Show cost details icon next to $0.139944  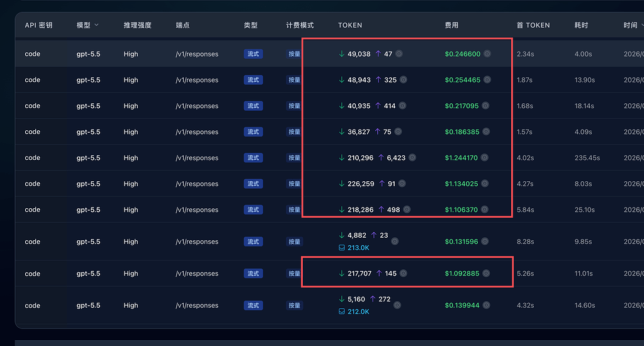(x=486, y=305)
